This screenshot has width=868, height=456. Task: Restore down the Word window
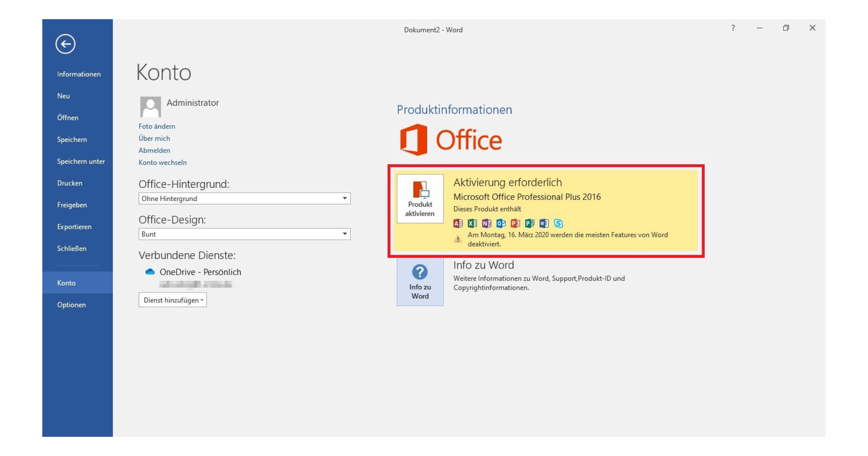tap(786, 28)
